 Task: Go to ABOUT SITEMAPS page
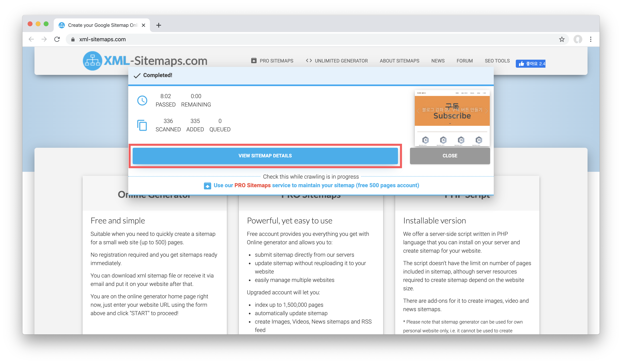(x=399, y=61)
